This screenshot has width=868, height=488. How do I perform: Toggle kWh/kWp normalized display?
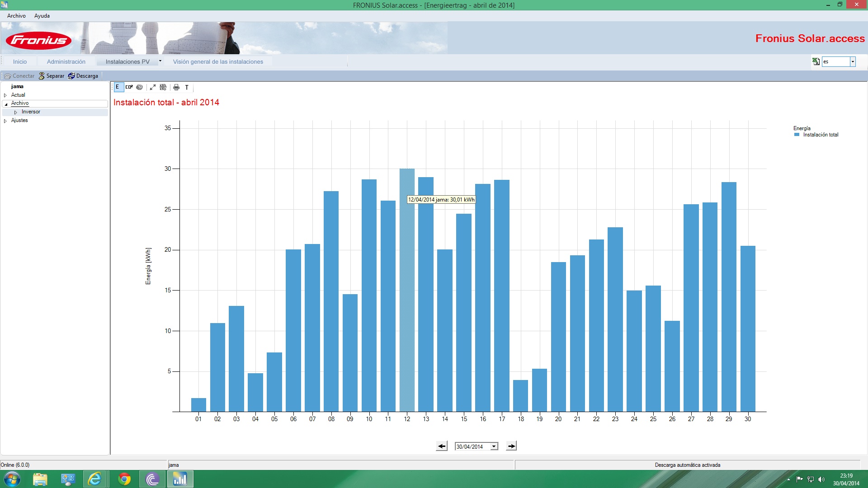(163, 87)
